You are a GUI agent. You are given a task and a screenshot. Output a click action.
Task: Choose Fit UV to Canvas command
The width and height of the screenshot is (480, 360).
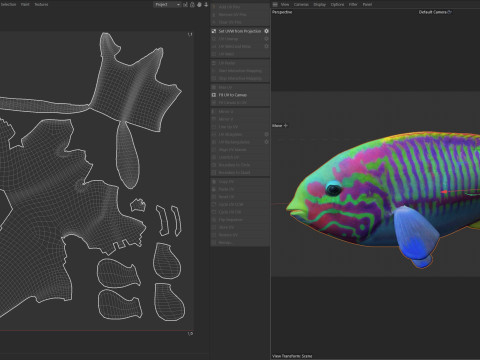coord(240,95)
